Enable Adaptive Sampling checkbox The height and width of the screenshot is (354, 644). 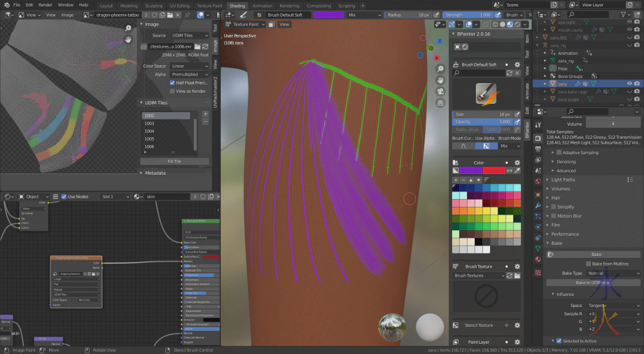click(558, 153)
